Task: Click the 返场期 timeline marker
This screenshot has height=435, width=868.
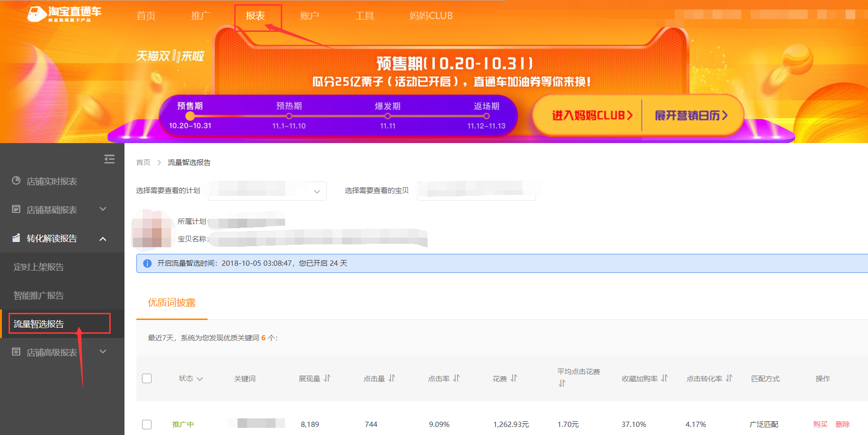Action: pyautogui.click(x=486, y=116)
